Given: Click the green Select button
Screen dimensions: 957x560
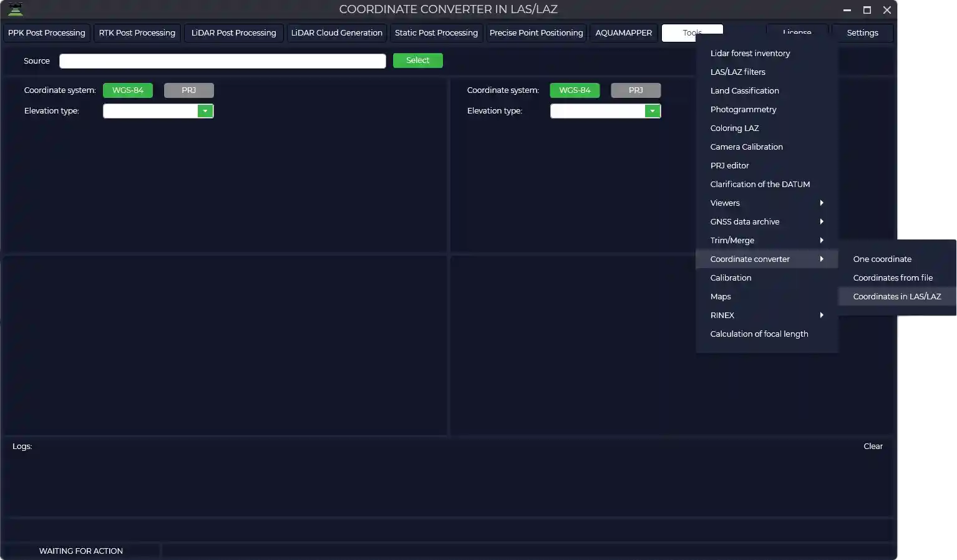Looking at the screenshot, I should point(418,60).
